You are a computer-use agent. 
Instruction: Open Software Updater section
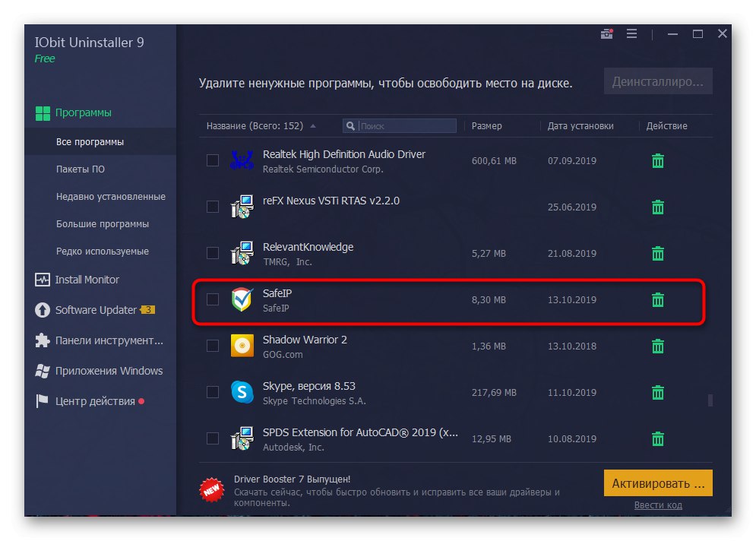[x=96, y=310]
